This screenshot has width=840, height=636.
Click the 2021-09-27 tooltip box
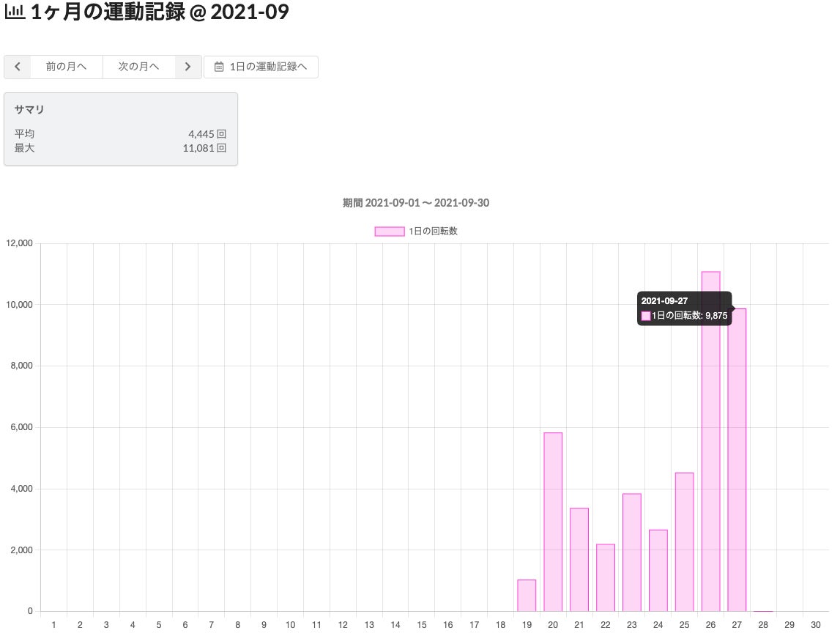point(684,308)
